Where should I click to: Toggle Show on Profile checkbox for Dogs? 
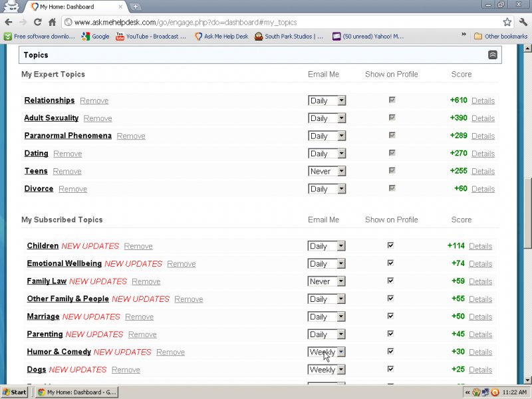[x=390, y=369]
